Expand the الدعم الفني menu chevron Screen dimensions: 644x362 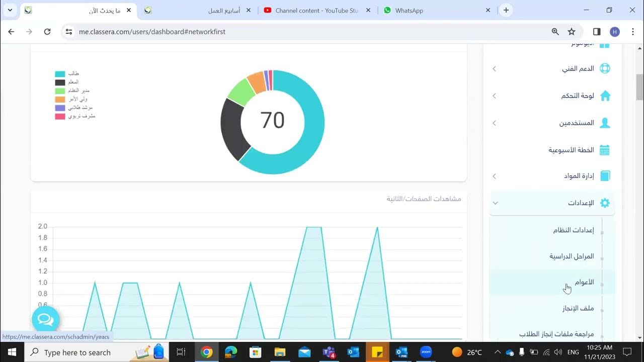(x=494, y=68)
